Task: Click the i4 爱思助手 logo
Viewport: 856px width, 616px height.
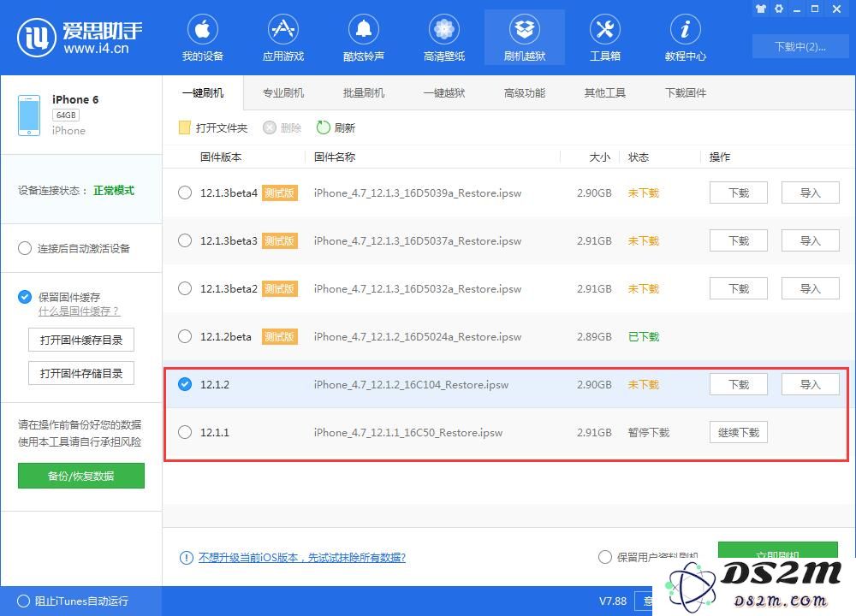Action: tap(80, 38)
